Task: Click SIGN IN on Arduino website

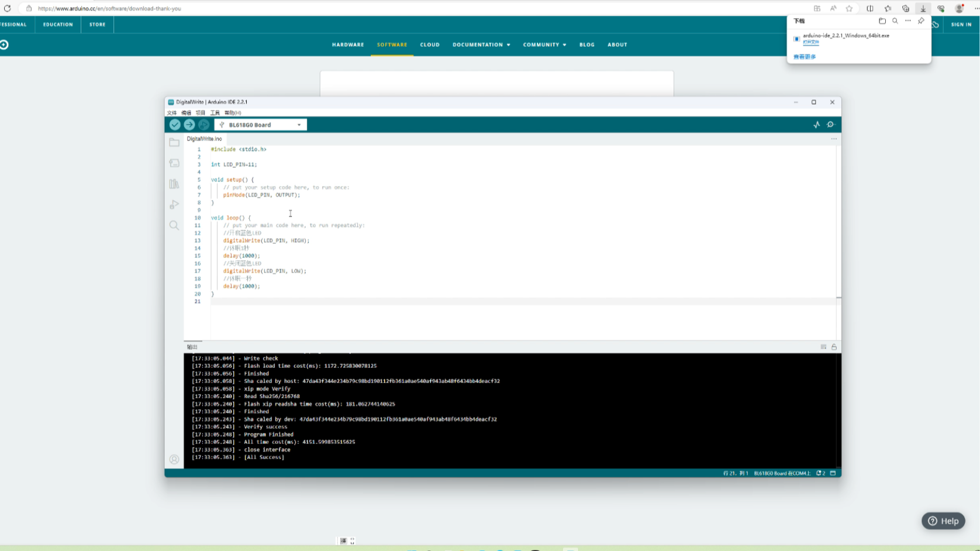Action: point(961,25)
